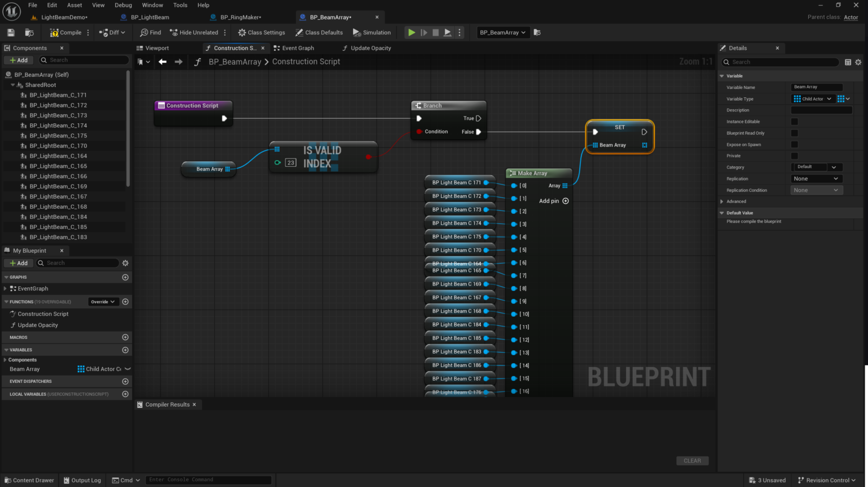Open the Details panel settings gear
Viewport: 868px width, 487px height.
pyautogui.click(x=858, y=62)
